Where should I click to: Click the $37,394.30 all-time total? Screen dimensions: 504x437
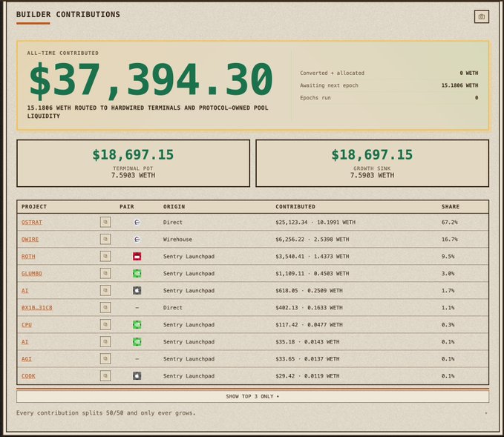point(151,79)
